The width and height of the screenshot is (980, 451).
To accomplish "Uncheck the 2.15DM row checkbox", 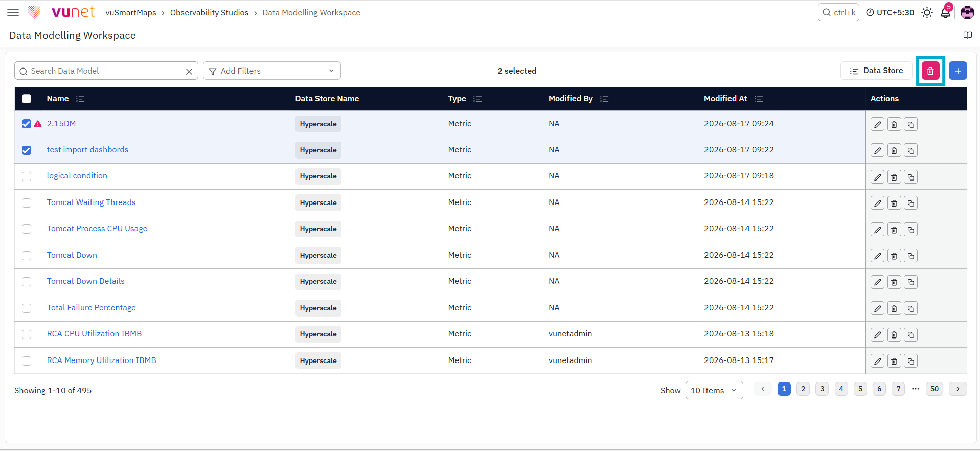I will [x=27, y=124].
